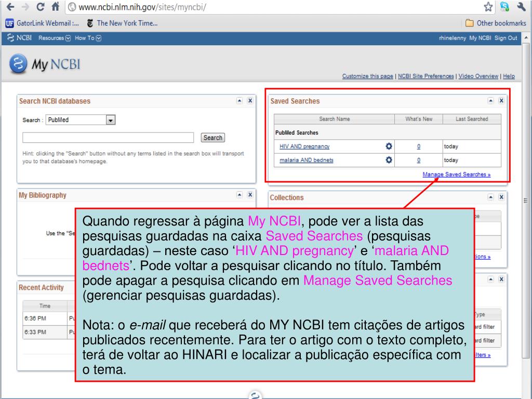
Task: Click the browser Forward arrow
Action: pos(25,6)
